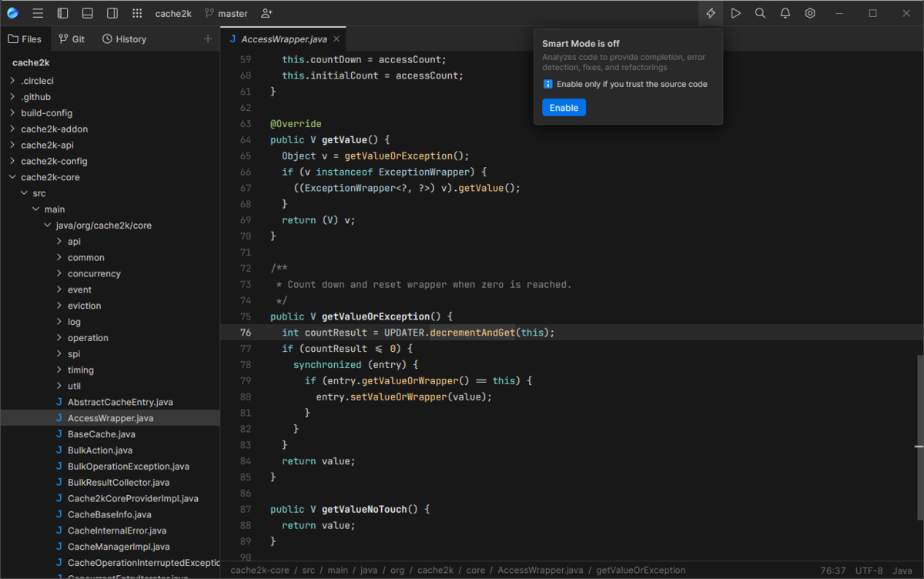Collapse the cache2k-core folder
Image resolution: width=924 pixels, height=579 pixels.
[x=12, y=177]
